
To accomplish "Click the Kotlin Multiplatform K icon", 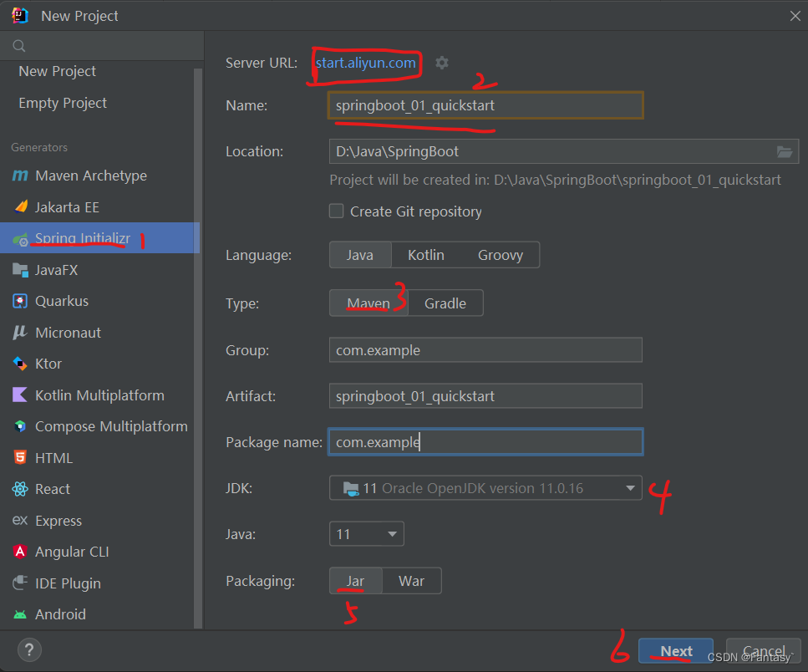I will (x=19, y=395).
